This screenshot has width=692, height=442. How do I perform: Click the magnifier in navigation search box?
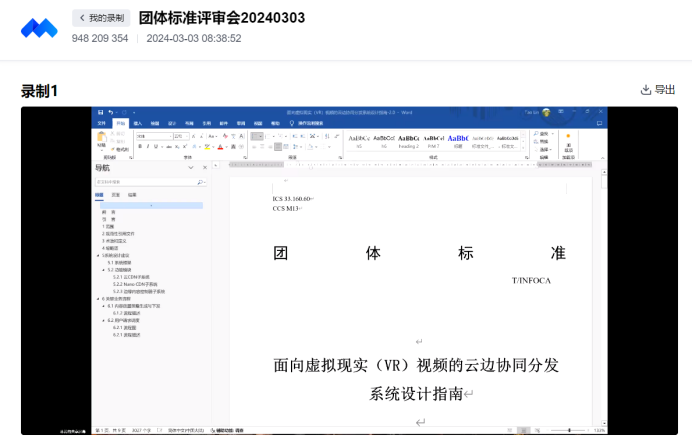(x=200, y=182)
